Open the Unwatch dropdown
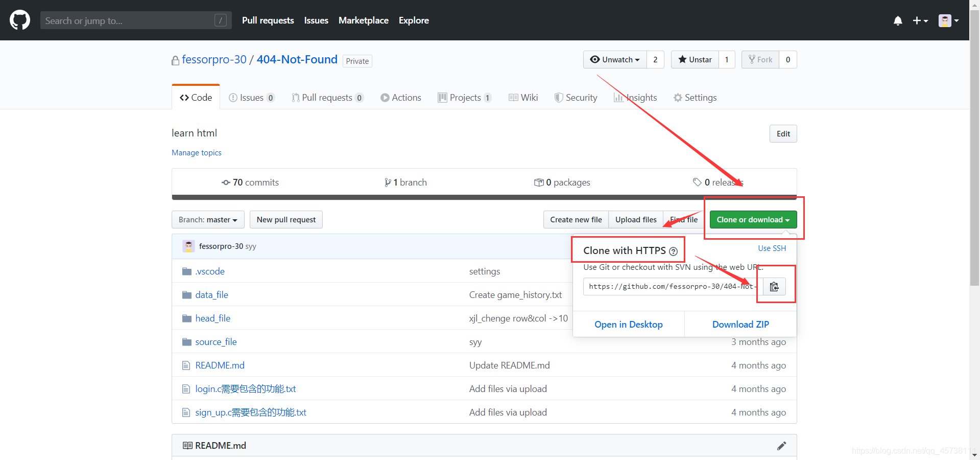The width and height of the screenshot is (980, 460). [615, 60]
